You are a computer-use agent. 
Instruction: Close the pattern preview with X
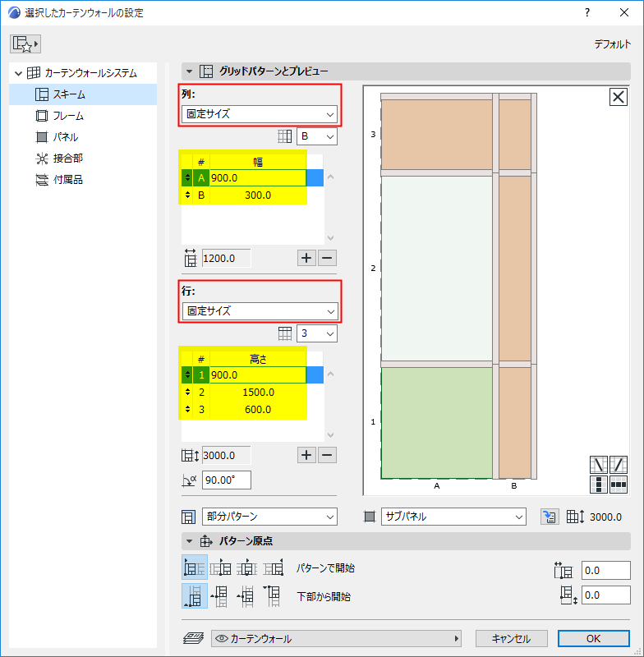[x=618, y=97]
